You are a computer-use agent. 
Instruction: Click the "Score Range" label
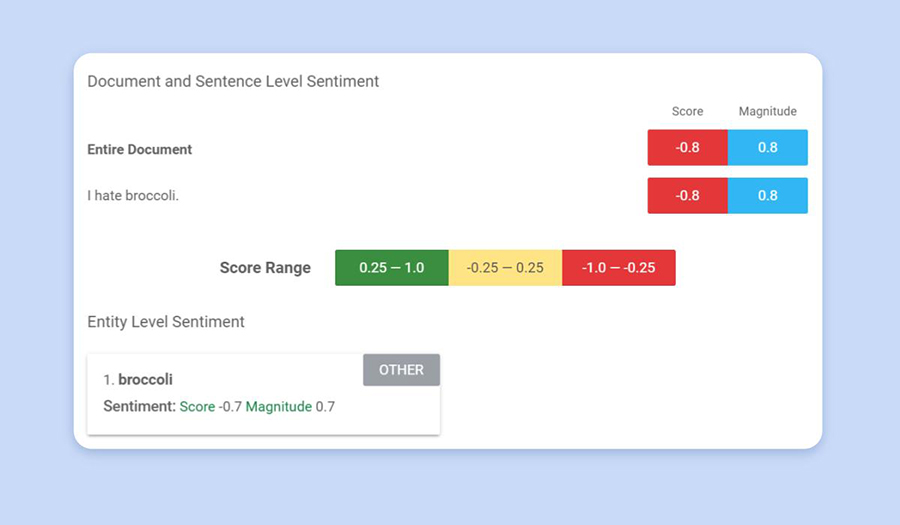265,268
